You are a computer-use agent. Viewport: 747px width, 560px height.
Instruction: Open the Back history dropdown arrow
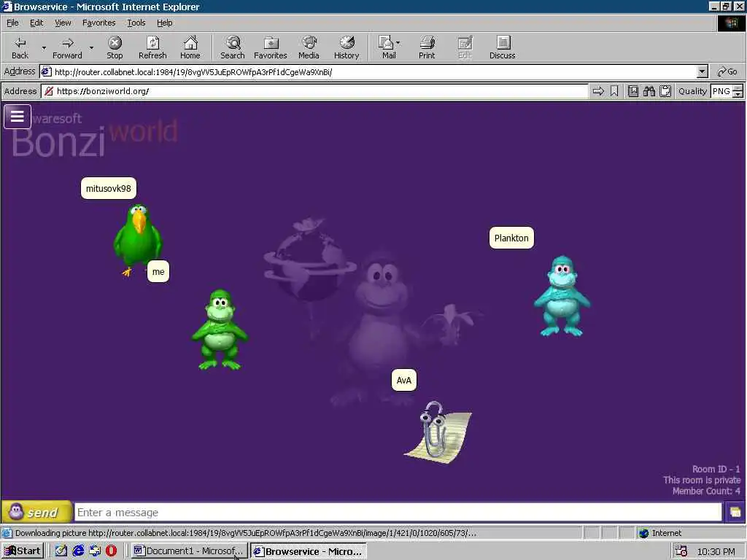click(44, 47)
